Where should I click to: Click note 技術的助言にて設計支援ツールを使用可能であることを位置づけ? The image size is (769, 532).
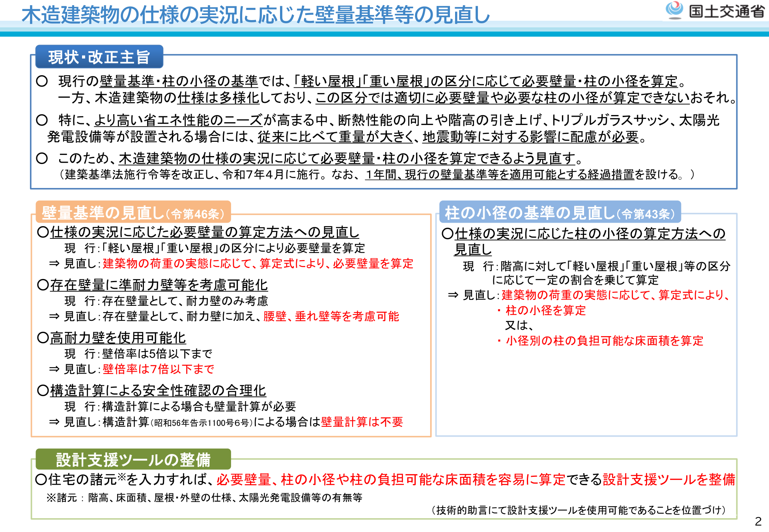click(x=578, y=510)
